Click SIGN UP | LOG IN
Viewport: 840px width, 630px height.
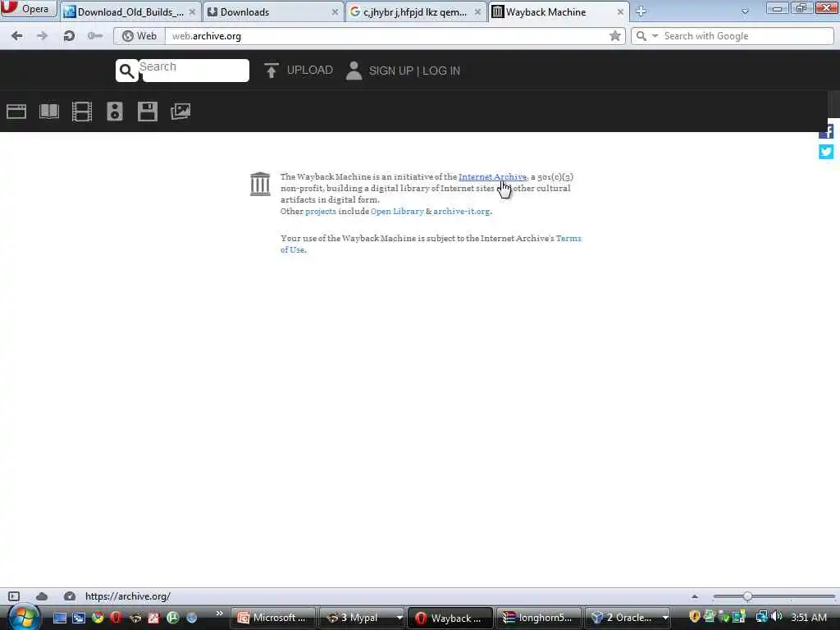[414, 71]
